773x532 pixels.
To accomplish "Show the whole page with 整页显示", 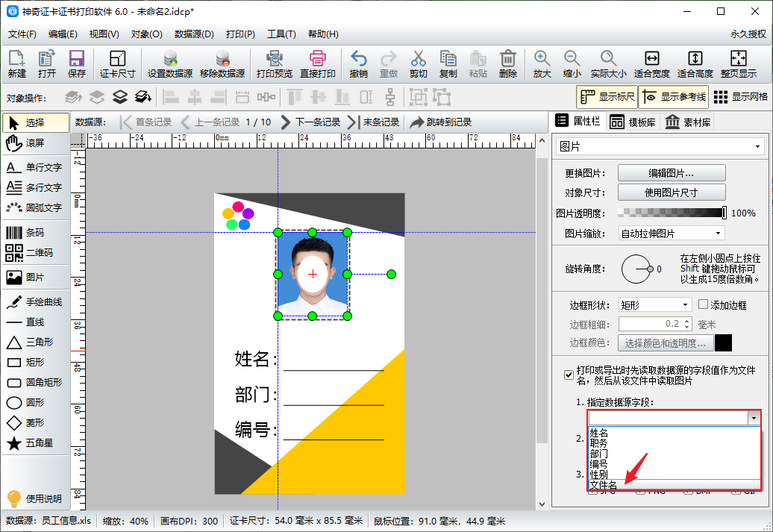I will pyautogui.click(x=739, y=64).
